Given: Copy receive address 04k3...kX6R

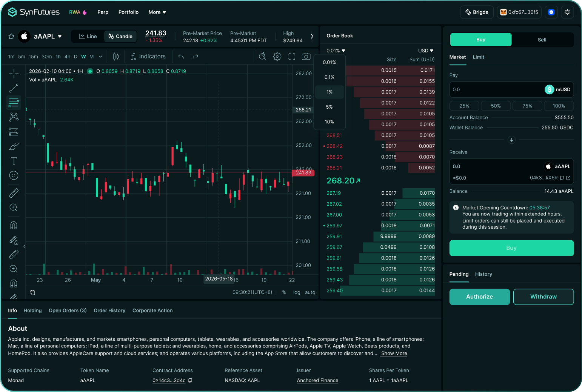Looking at the screenshot, I should (562, 178).
